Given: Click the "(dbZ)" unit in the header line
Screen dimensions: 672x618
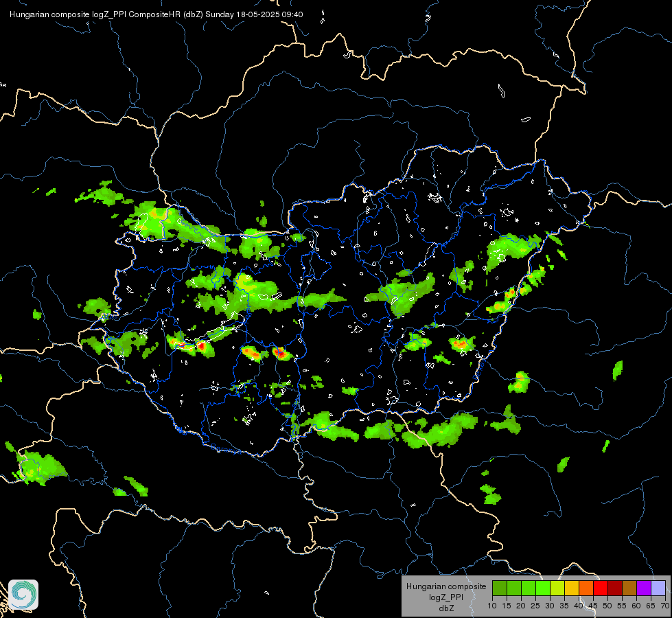Looking at the screenshot, I should (x=194, y=14).
